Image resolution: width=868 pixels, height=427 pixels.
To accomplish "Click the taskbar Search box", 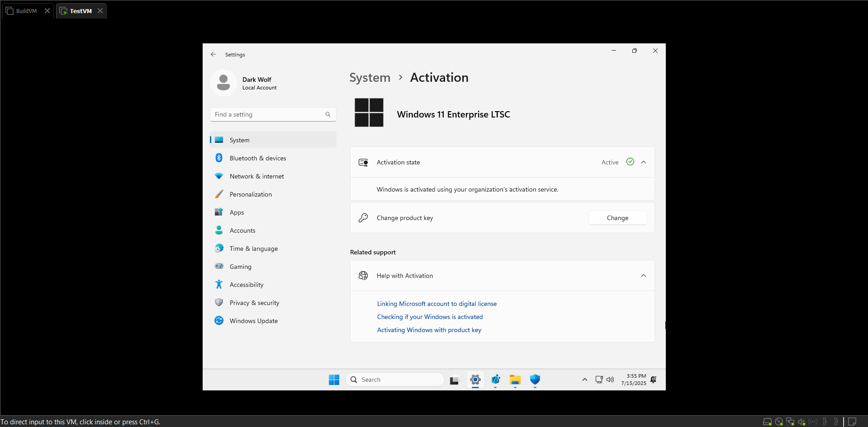I will click(x=395, y=380).
